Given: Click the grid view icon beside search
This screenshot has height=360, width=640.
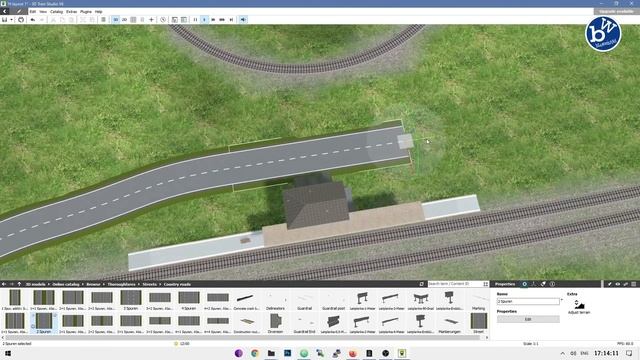Looking at the screenshot, I should click(485, 284).
